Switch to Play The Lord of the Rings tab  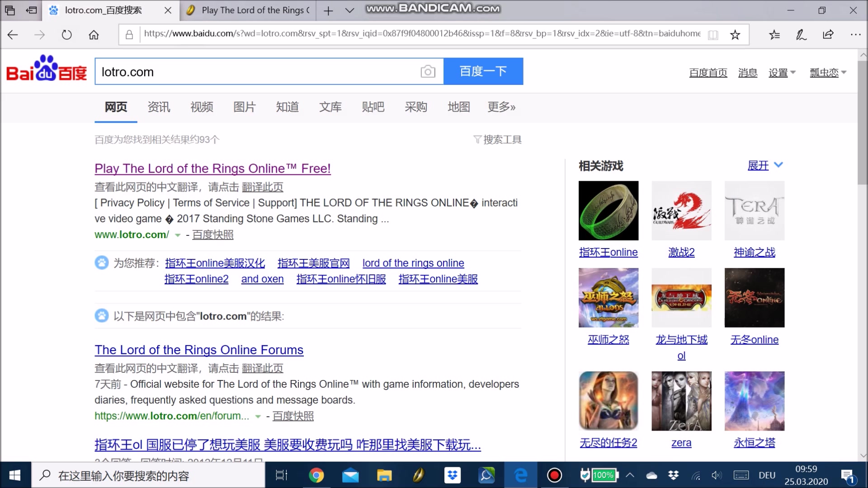click(x=248, y=10)
